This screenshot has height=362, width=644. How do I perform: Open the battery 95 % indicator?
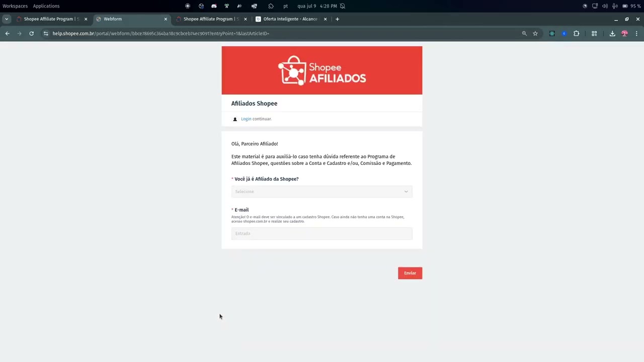(631, 6)
